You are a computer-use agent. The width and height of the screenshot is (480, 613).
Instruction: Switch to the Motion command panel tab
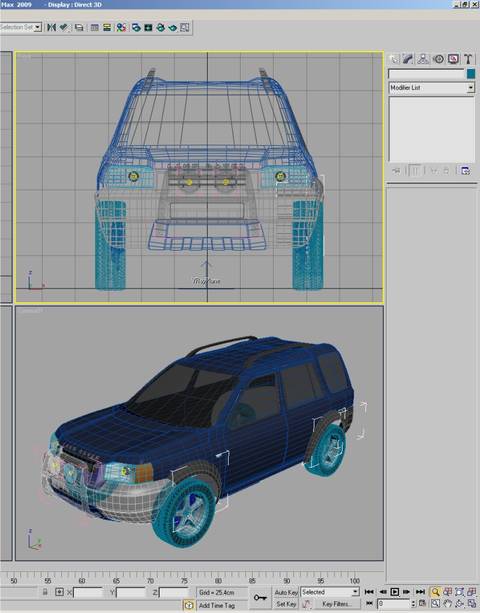439,59
